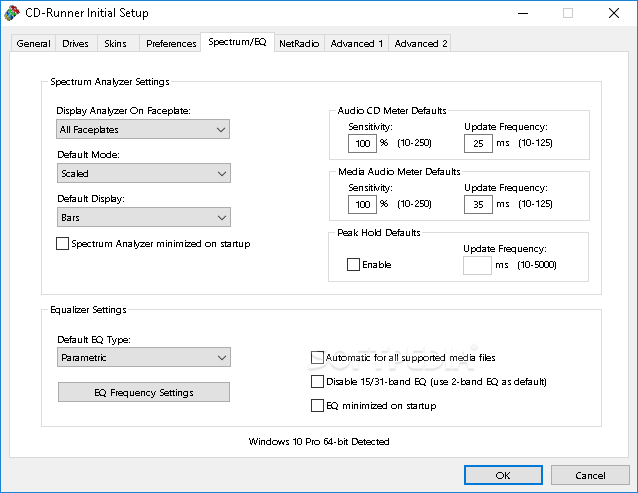Go to the Skins tab

116,44
